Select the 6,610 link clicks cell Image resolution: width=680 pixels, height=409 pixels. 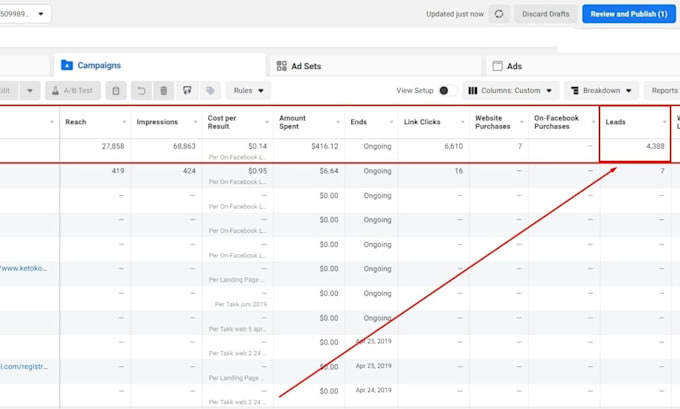tap(453, 146)
